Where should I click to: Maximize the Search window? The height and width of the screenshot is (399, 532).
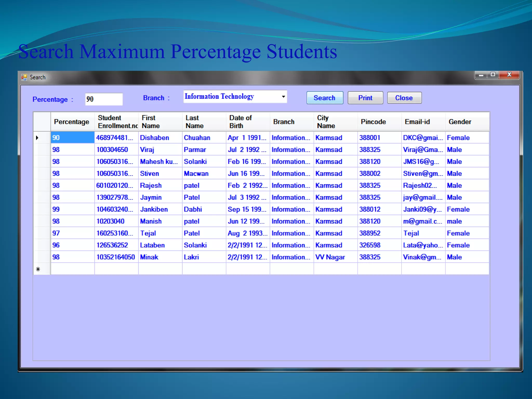[493, 75]
